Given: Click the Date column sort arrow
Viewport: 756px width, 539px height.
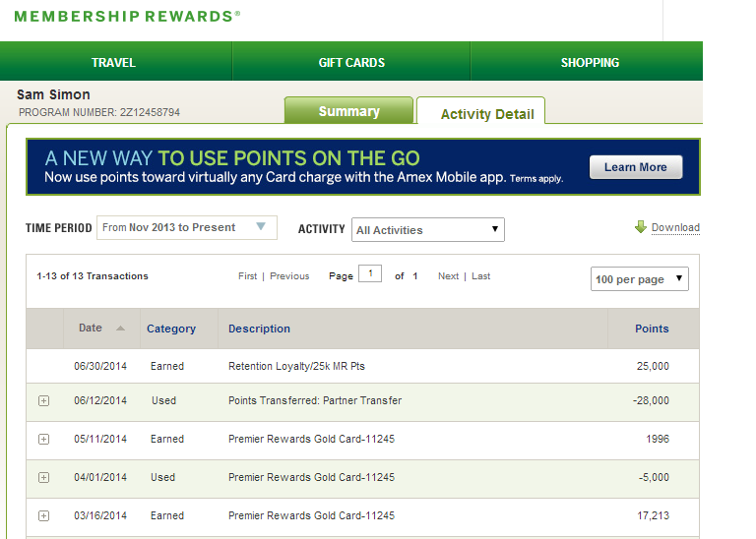Looking at the screenshot, I should (x=120, y=329).
